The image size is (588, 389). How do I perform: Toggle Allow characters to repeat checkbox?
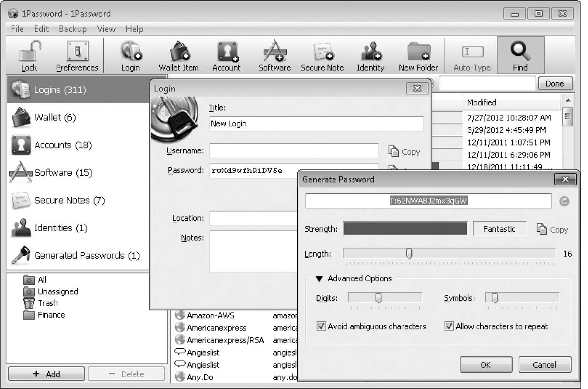click(x=449, y=326)
